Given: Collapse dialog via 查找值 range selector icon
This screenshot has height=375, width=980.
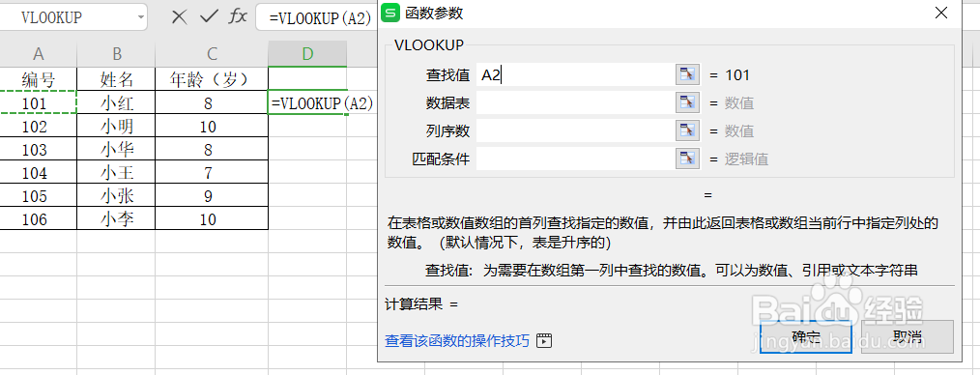Looking at the screenshot, I should coord(687,75).
